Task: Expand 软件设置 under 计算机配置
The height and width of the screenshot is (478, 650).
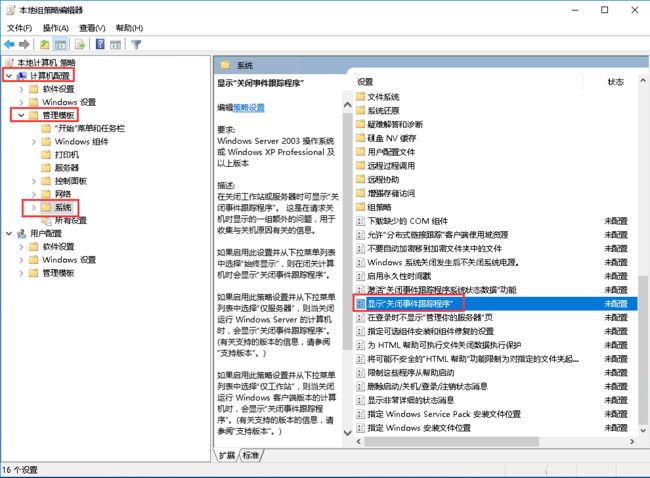Action: tap(21, 89)
